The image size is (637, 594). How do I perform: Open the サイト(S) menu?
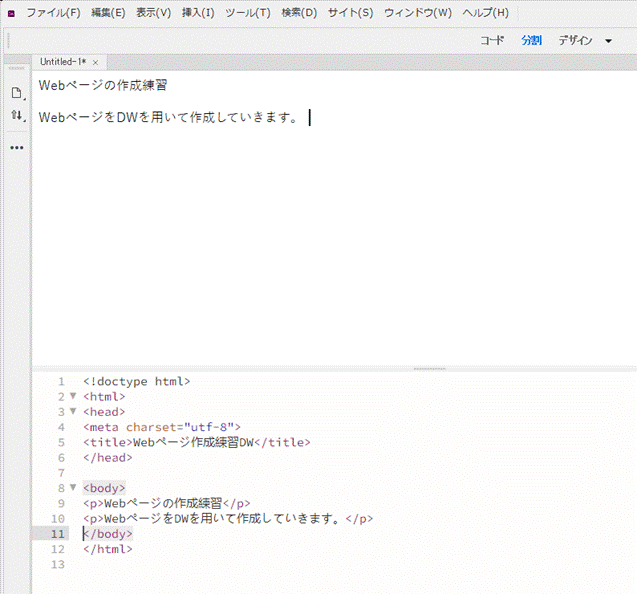pos(350,13)
